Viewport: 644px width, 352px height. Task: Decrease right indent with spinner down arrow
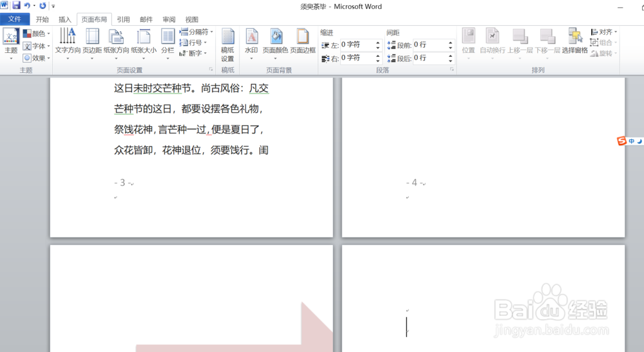point(377,61)
